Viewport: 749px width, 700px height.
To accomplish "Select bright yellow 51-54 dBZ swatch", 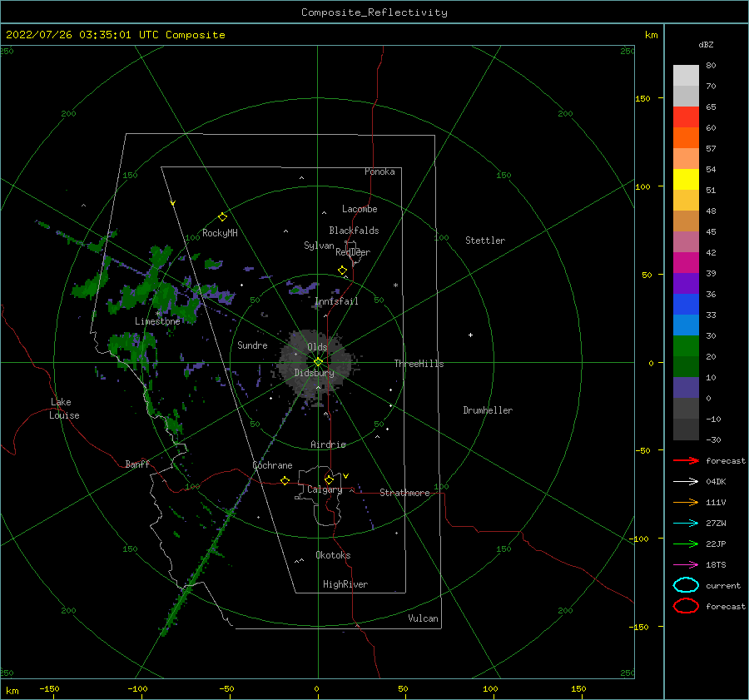I will (x=686, y=180).
